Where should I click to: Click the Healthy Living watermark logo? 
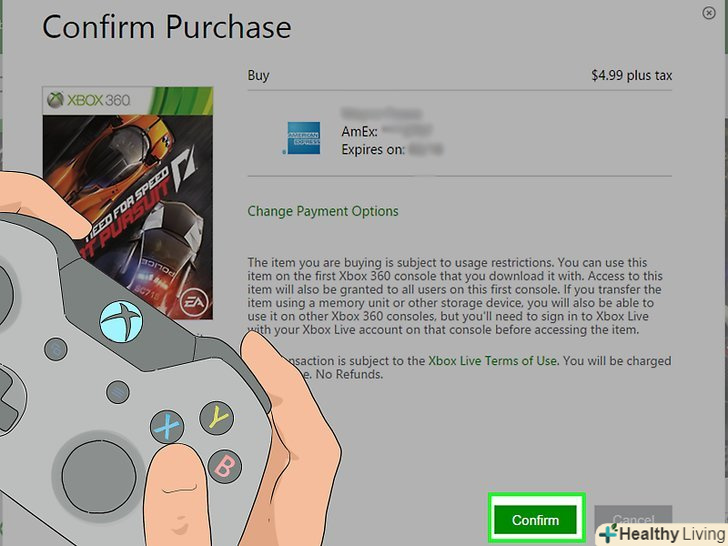click(x=663, y=534)
